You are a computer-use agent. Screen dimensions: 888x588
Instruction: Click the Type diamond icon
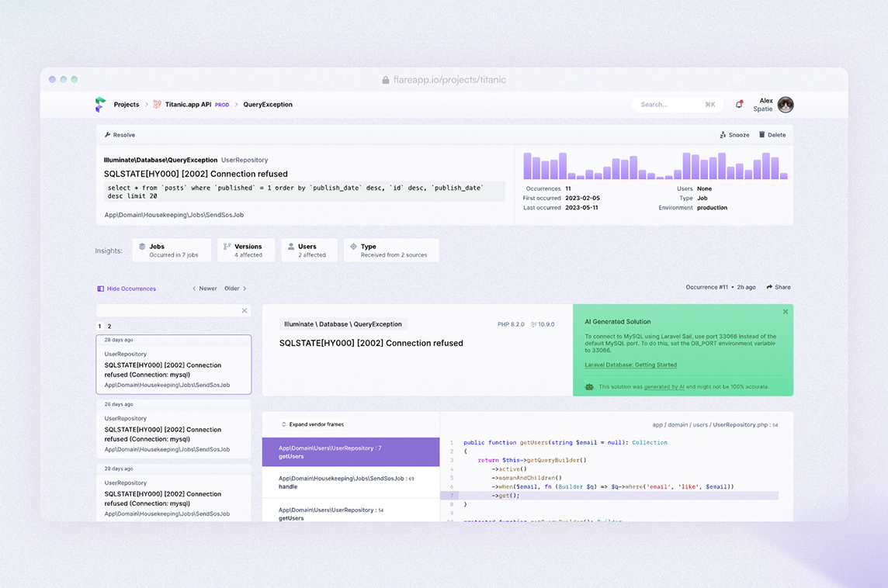[x=353, y=247]
